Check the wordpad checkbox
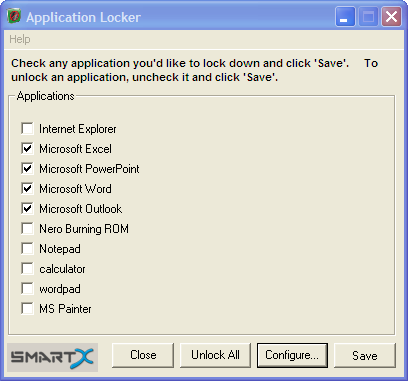The height and width of the screenshot is (381, 408). [x=27, y=288]
